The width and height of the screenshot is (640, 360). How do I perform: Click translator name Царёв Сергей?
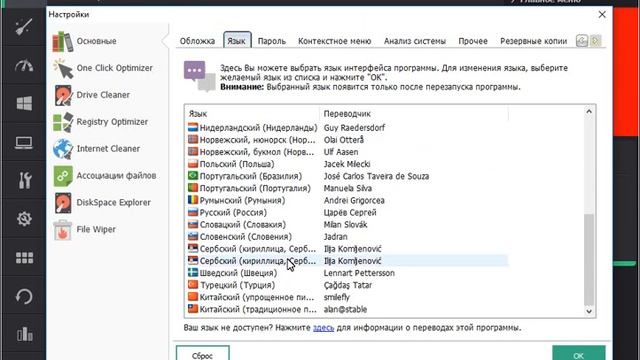(x=350, y=212)
